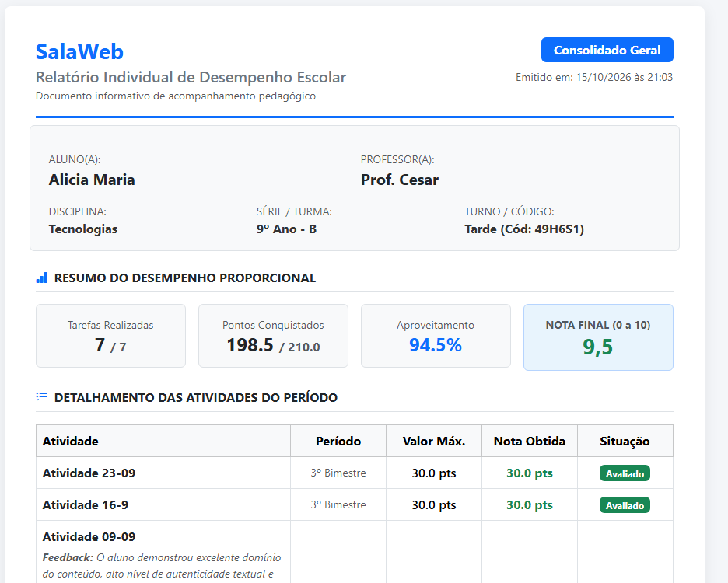Click the bar chart icon beside Resumo do Desempenho
728x583 pixels.
click(x=42, y=278)
